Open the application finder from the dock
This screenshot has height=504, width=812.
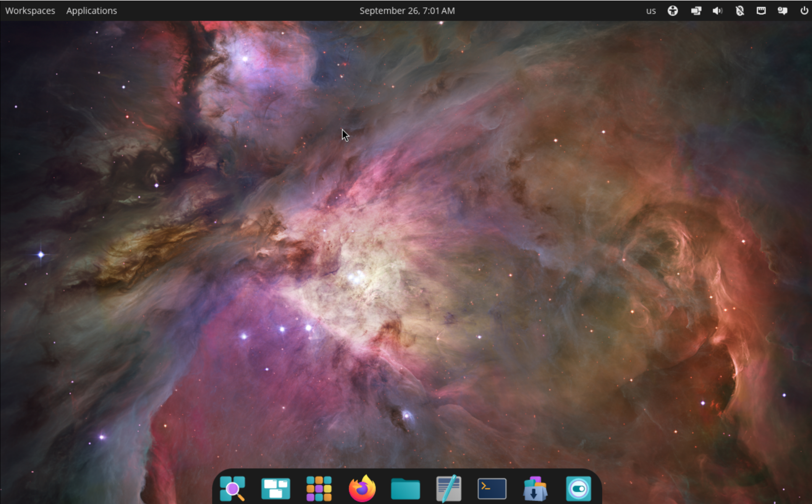(x=233, y=488)
